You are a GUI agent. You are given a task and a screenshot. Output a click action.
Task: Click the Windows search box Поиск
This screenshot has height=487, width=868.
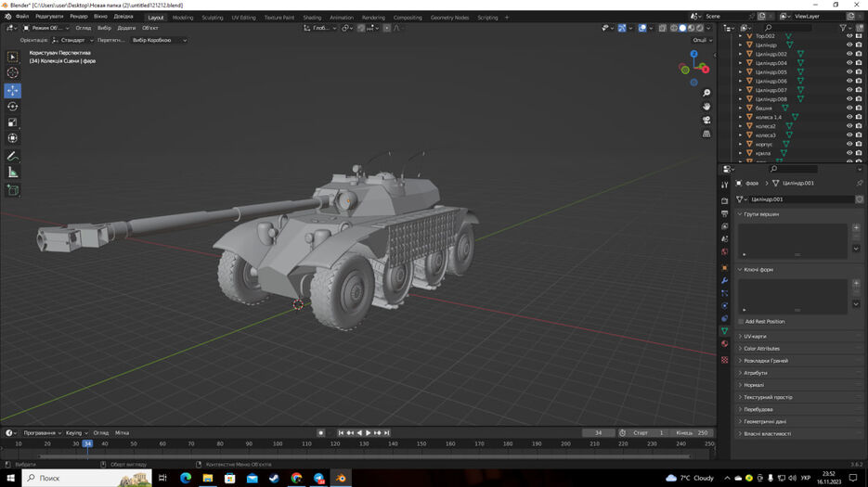[x=87, y=478]
